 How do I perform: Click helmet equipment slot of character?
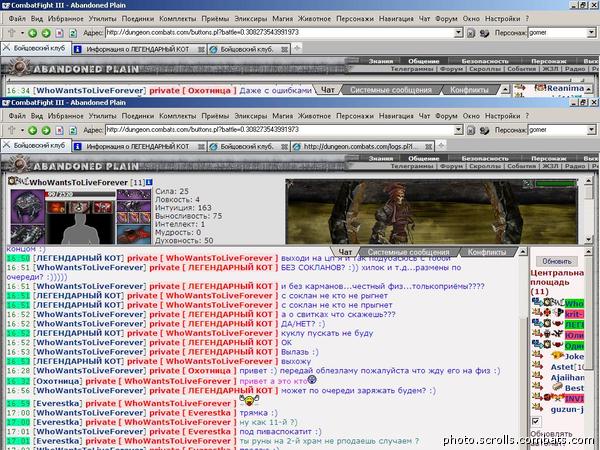pyautogui.click(x=27, y=207)
